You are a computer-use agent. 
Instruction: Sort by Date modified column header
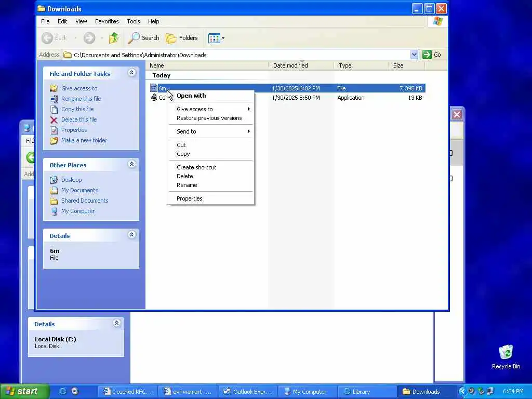tap(301, 65)
